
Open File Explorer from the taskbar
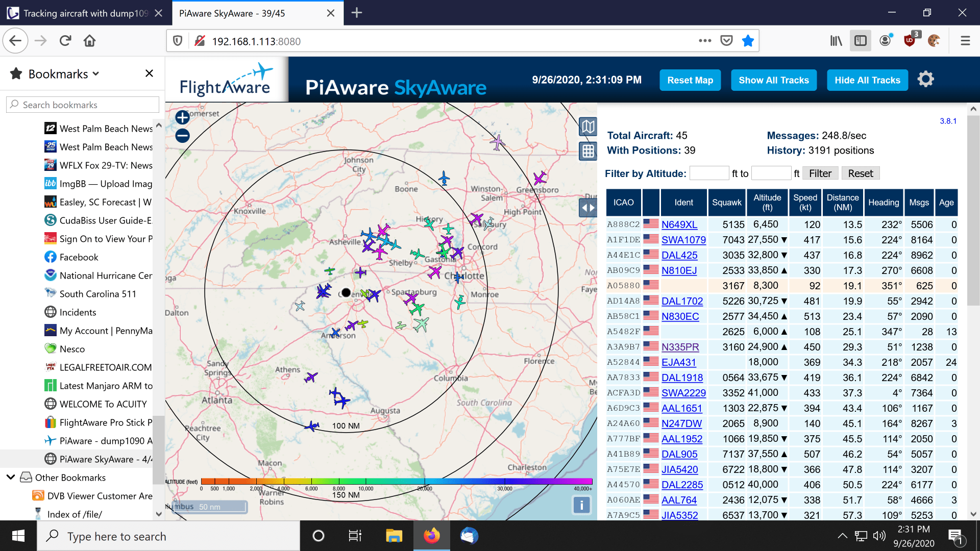[x=394, y=536]
